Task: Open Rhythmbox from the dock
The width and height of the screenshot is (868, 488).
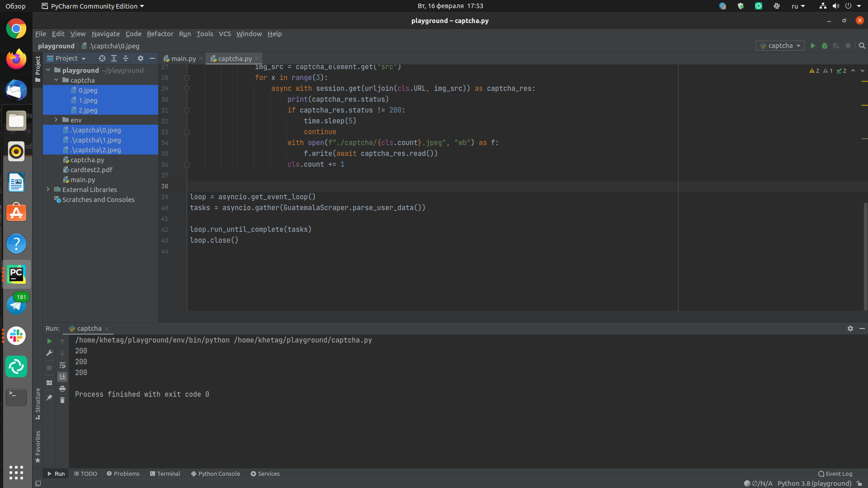Action: pos(16,151)
